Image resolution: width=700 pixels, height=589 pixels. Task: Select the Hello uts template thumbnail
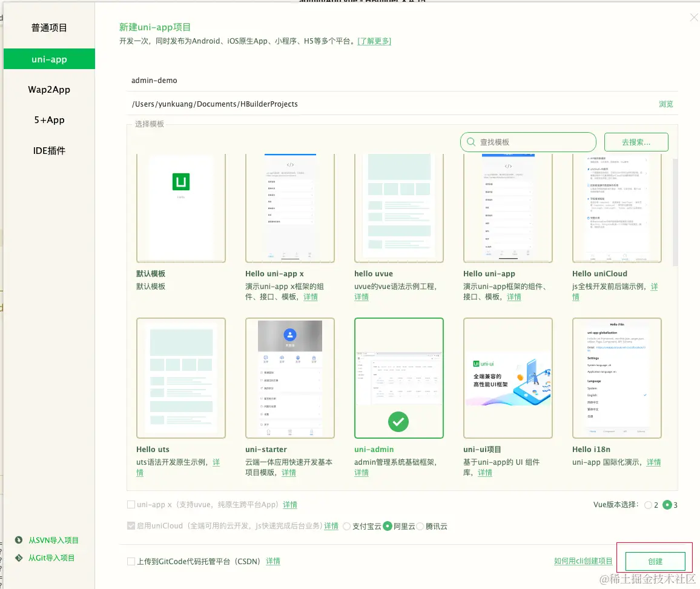[x=181, y=378]
